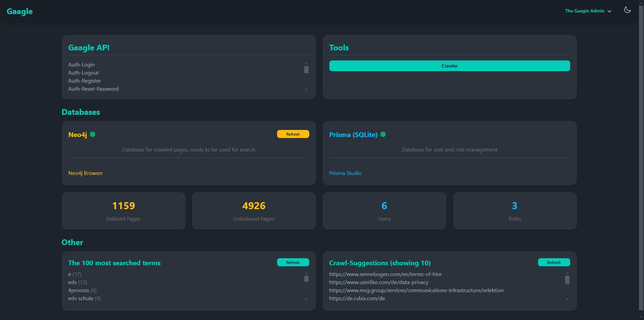644x320 pixels.
Task: Click the Prisma (SQLite) green status dot
Action: click(x=383, y=134)
